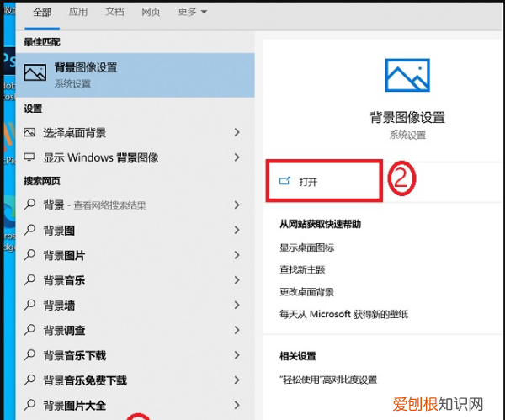
Task: Switch to the 网页 tab
Action: click(151, 12)
